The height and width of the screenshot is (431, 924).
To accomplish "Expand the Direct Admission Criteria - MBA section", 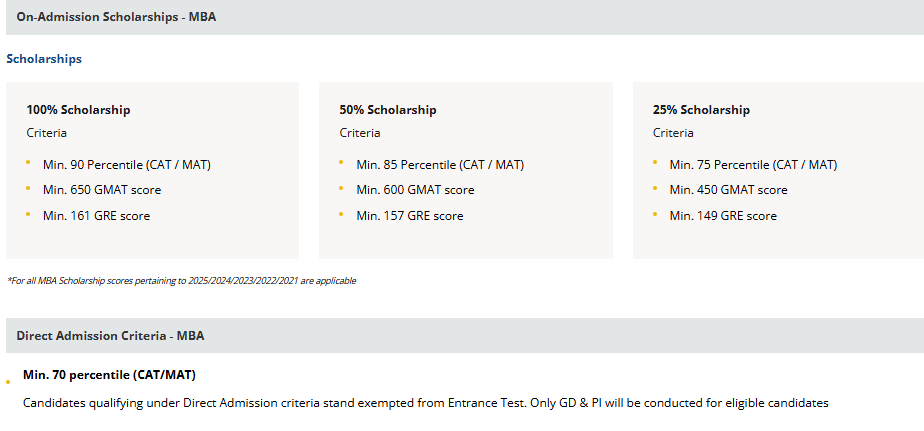I will (x=110, y=336).
